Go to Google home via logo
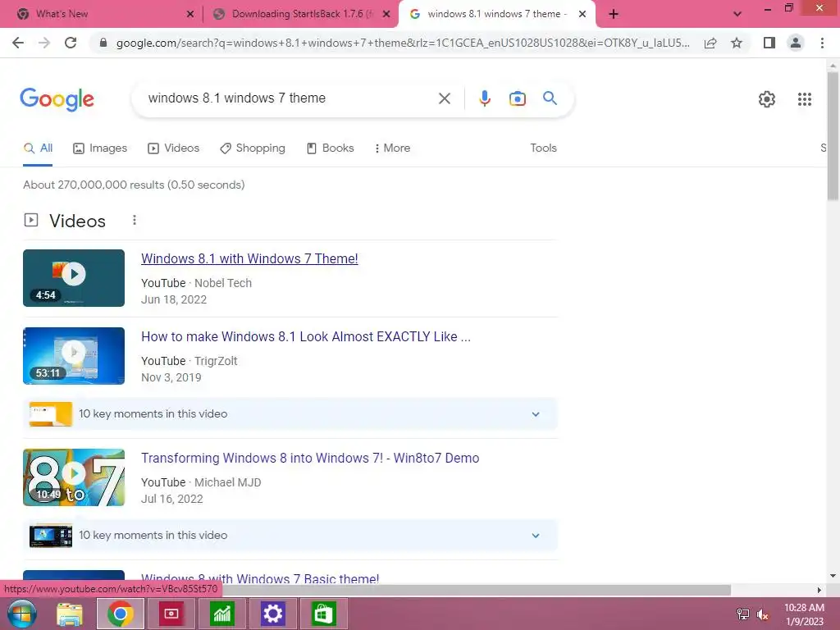 pos(57,99)
